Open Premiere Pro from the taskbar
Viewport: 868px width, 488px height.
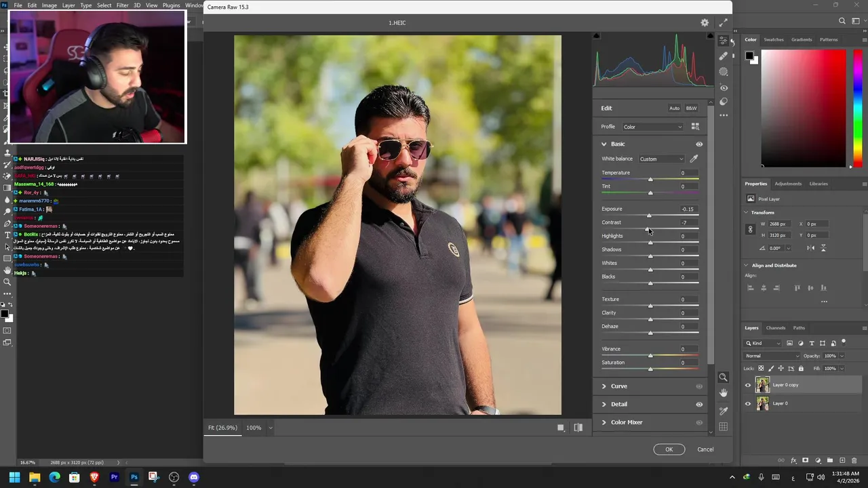[x=114, y=477]
